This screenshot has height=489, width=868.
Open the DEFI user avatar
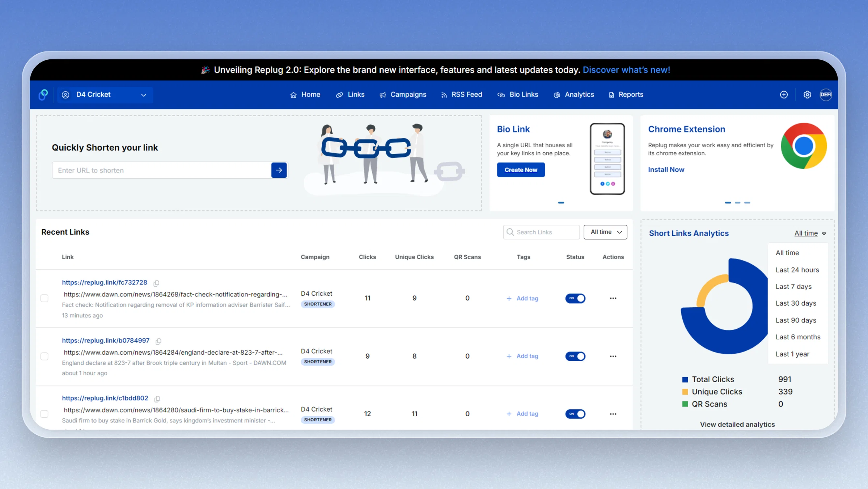point(826,94)
